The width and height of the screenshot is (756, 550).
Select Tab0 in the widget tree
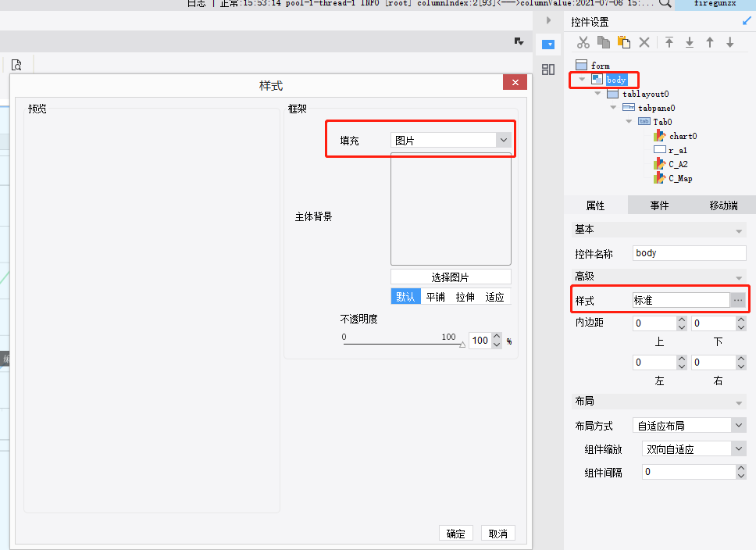662,122
